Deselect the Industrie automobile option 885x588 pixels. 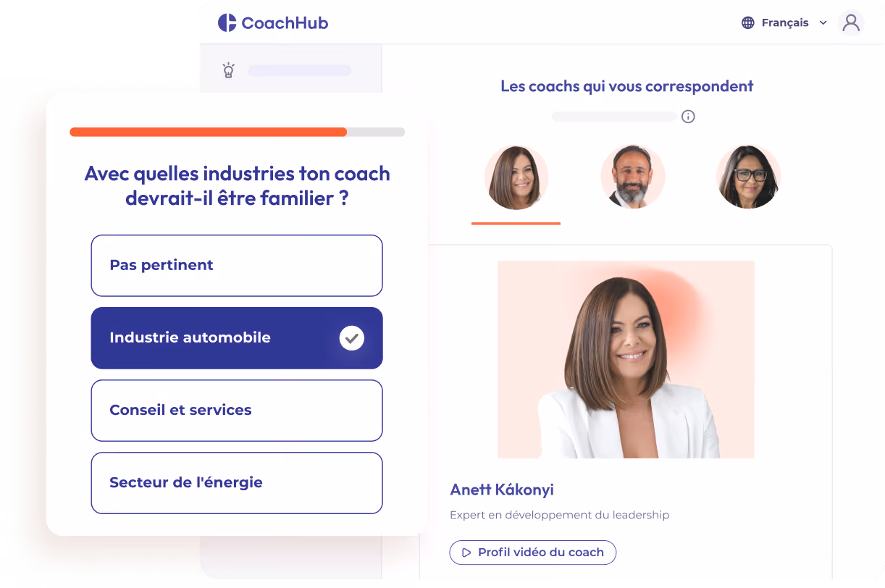[x=237, y=338]
